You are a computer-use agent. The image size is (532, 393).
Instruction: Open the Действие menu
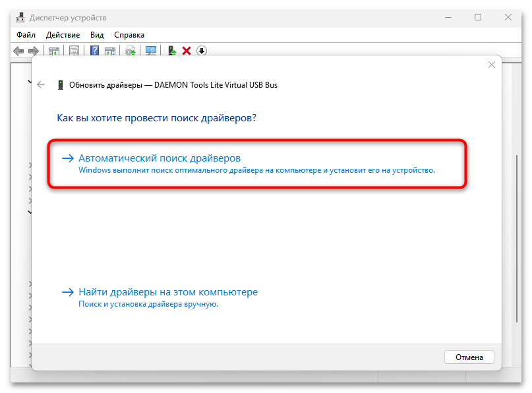pos(63,35)
